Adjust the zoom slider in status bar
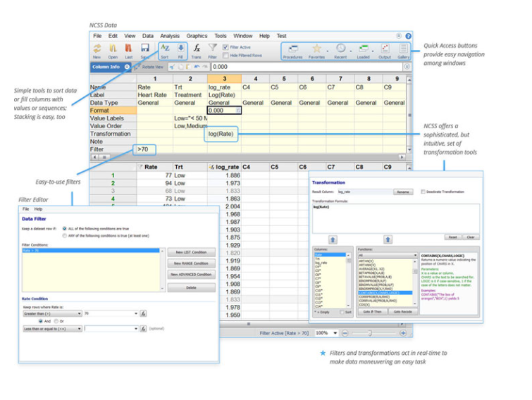 [x=369, y=332]
